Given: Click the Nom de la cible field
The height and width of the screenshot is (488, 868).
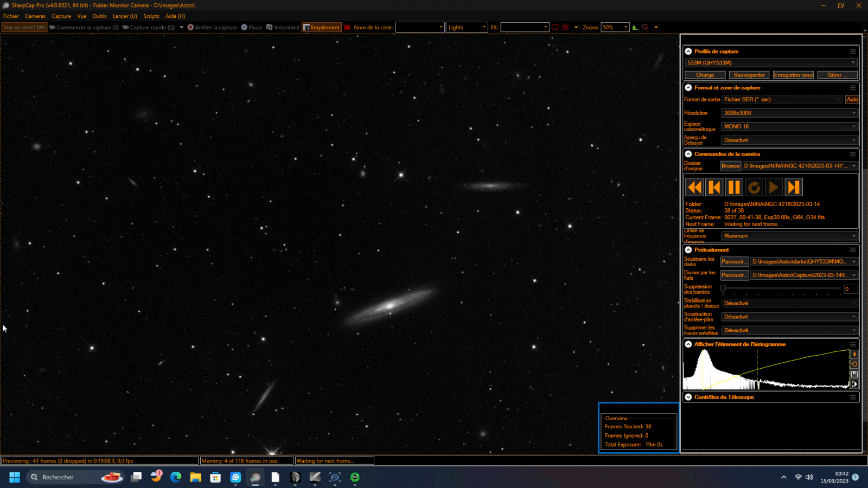Looking at the screenshot, I should (420, 27).
